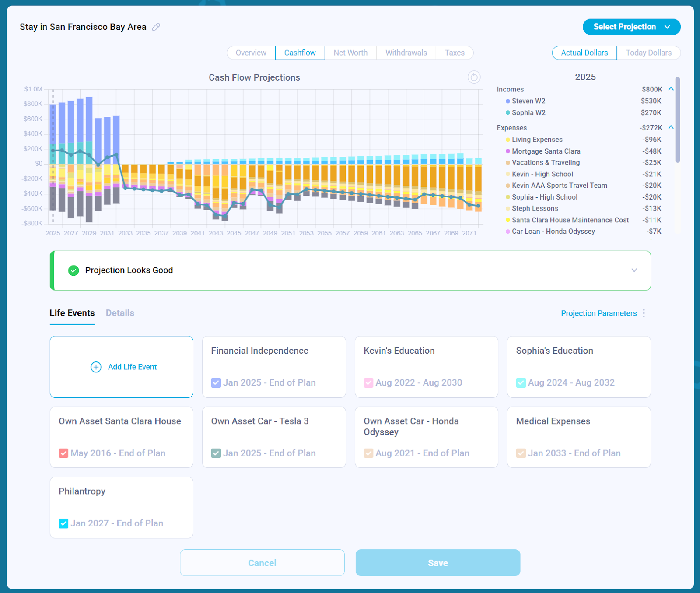The image size is (700, 593).
Task: Click the Steven W2 legend dot
Action: [508, 101]
